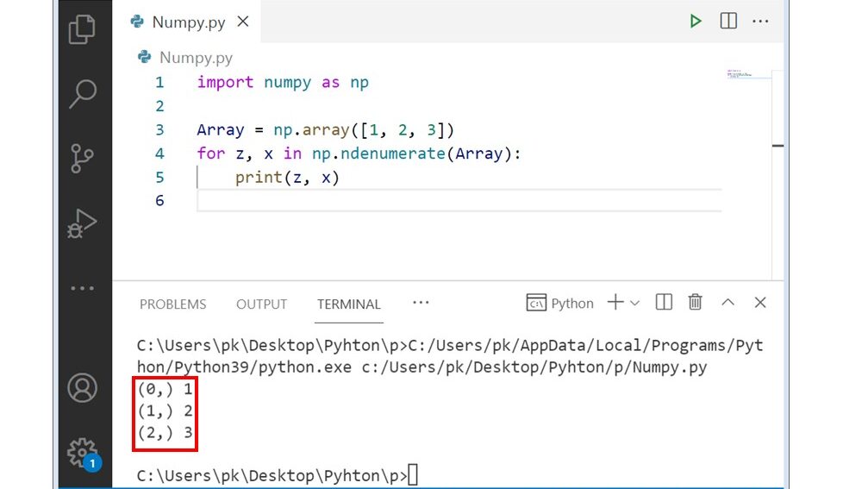Viewport: 868px width, 489px height.
Task: Click empty line 6 in the editor
Action: coord(459,200)
